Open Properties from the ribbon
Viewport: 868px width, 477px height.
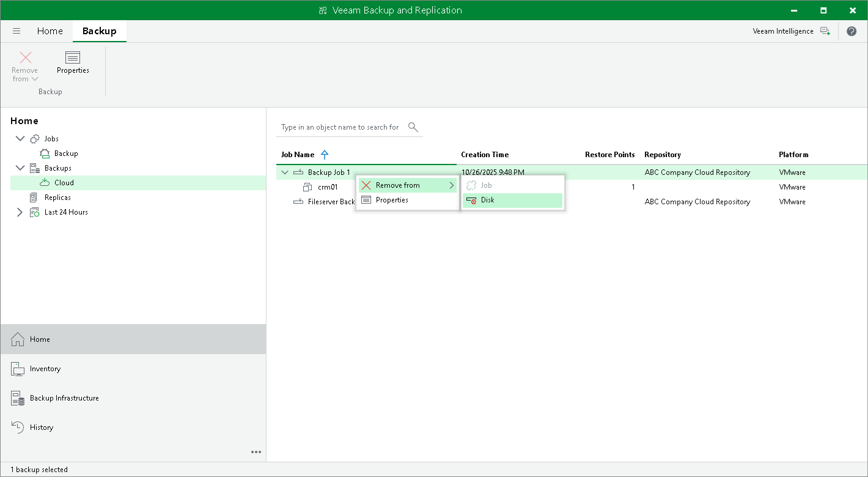point(73,63)
